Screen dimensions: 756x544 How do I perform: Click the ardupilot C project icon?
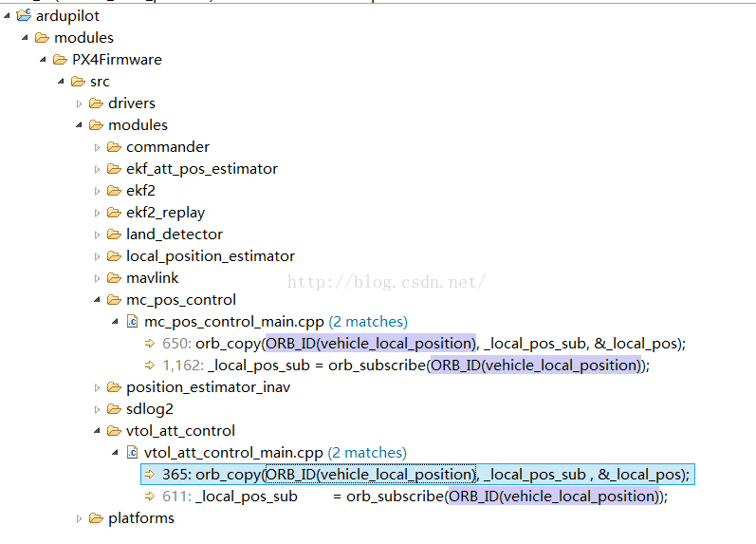tap(24, 15)
